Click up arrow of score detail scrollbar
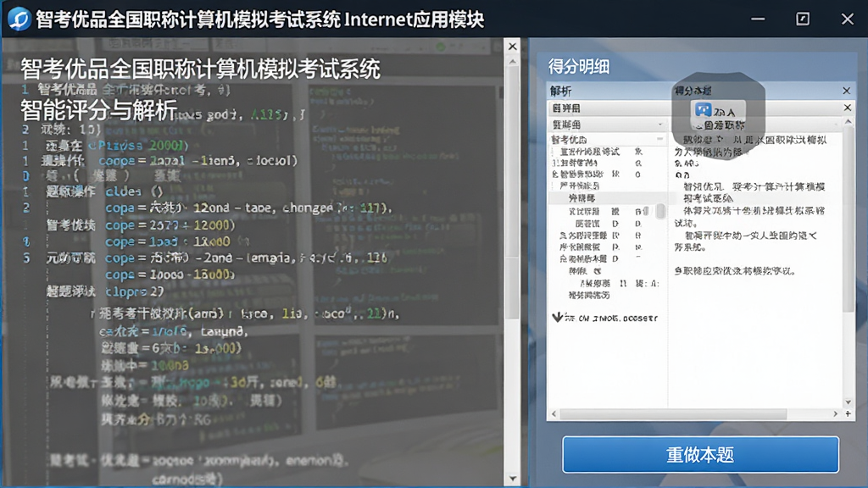The image size is (868, 488). coord(848,121)
